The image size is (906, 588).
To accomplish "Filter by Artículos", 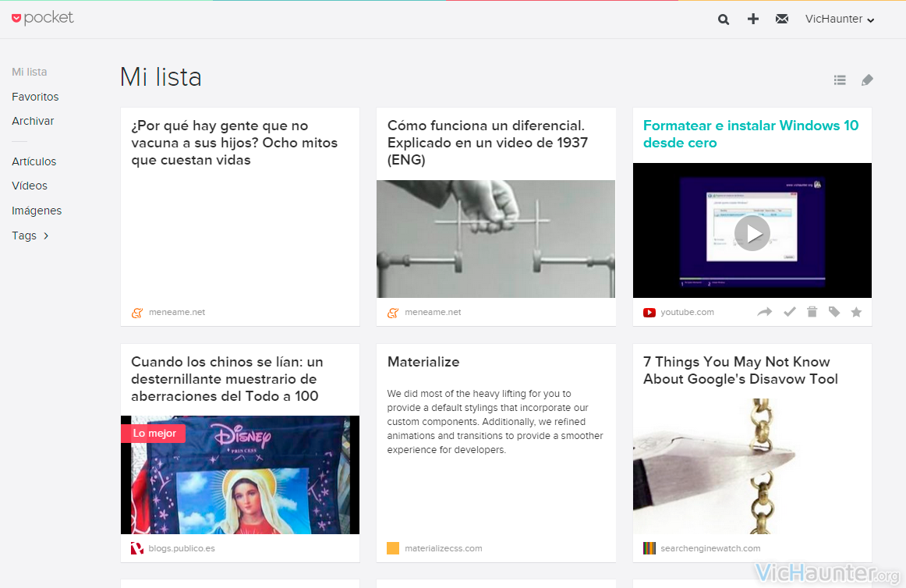I will tap(34, 161).
